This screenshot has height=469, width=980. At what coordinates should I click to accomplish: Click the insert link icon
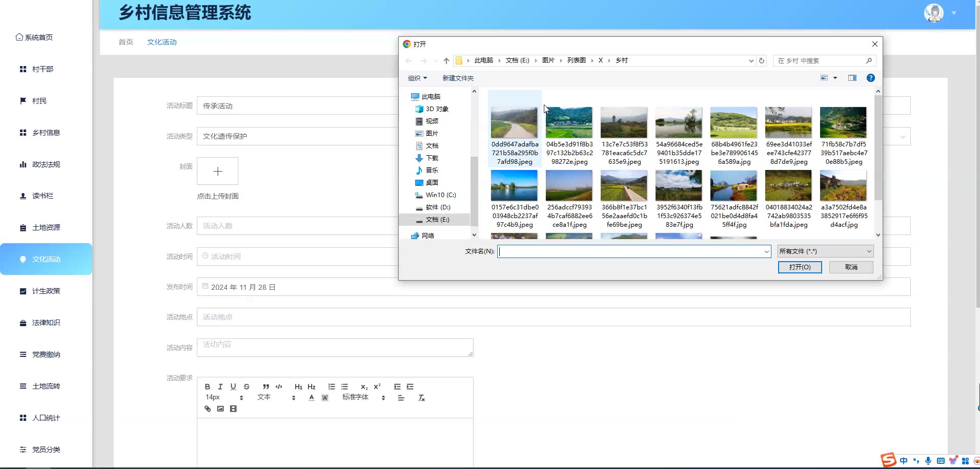[x=208, y=409]
